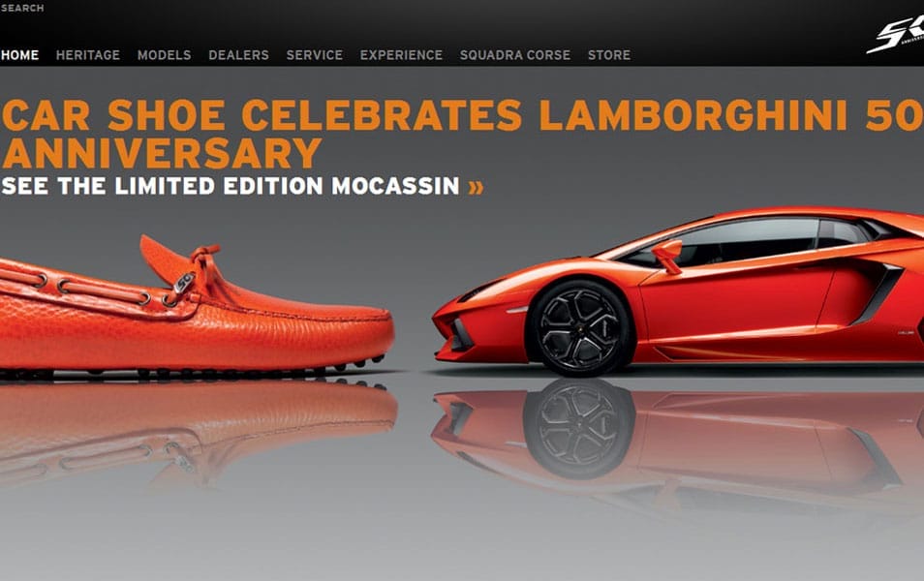
Task: Click the orange moccasin shoe image
Action: [197, 306]
